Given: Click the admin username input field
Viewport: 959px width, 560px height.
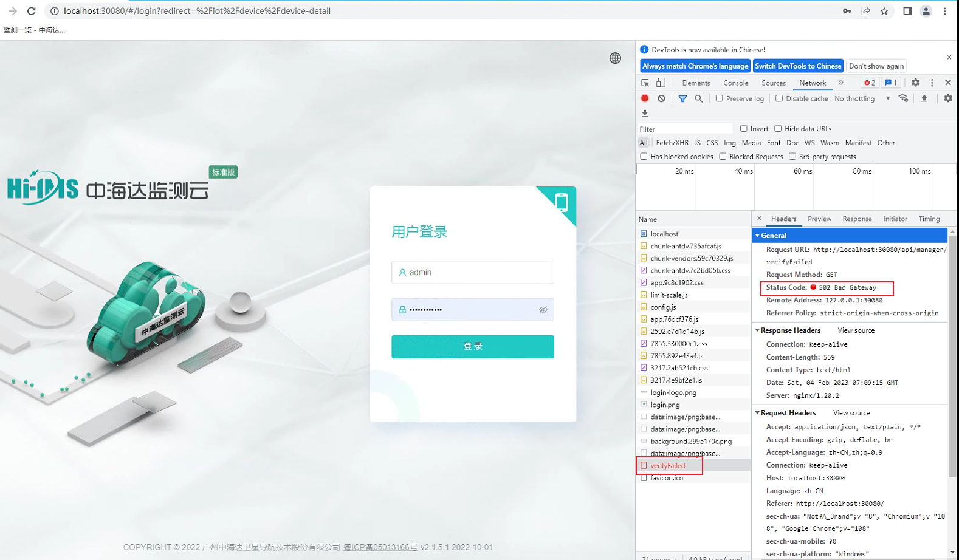Looking at the screenshot, I should click(x=472, y=272).
